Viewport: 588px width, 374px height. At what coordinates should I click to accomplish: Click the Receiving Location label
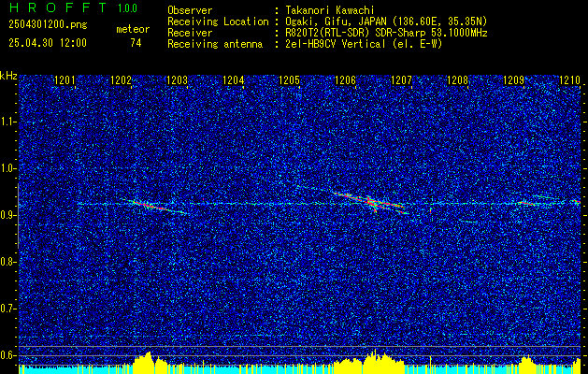218,22
